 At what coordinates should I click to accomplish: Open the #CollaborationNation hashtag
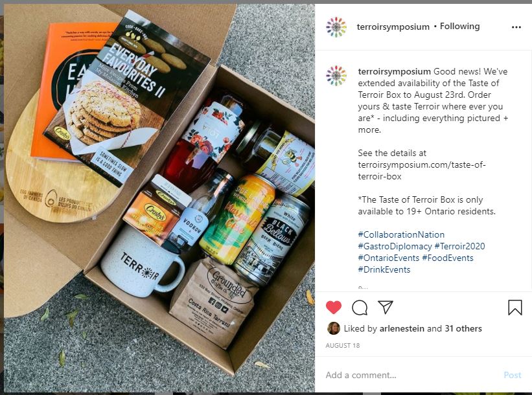tap(401, 234)
